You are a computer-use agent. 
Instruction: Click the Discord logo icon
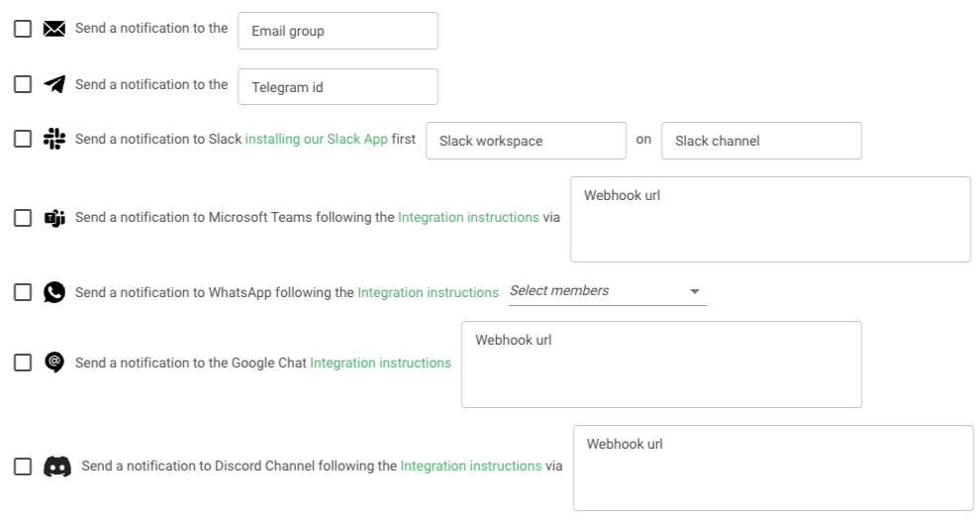pyautogui.click(x=56, y=466)
